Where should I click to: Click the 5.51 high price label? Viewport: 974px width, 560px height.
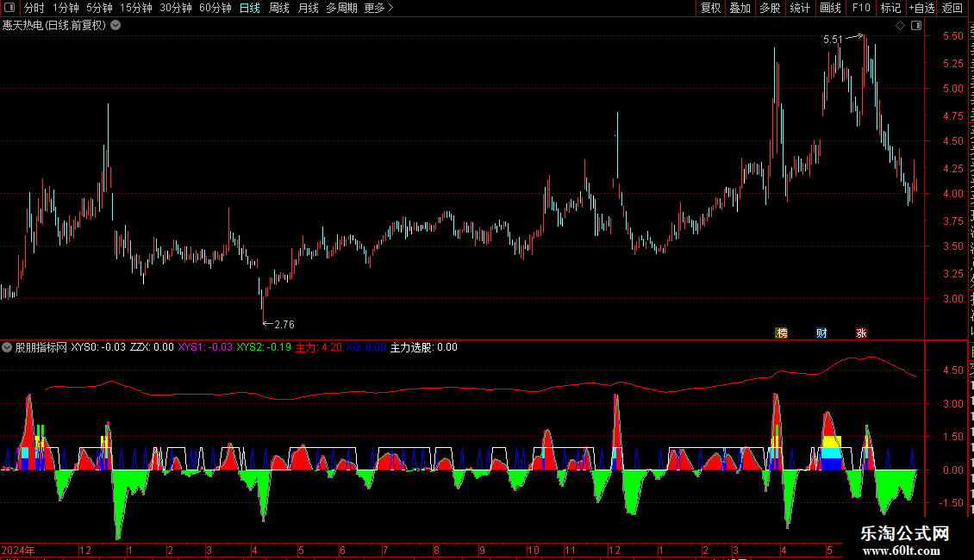coord(833,40)
